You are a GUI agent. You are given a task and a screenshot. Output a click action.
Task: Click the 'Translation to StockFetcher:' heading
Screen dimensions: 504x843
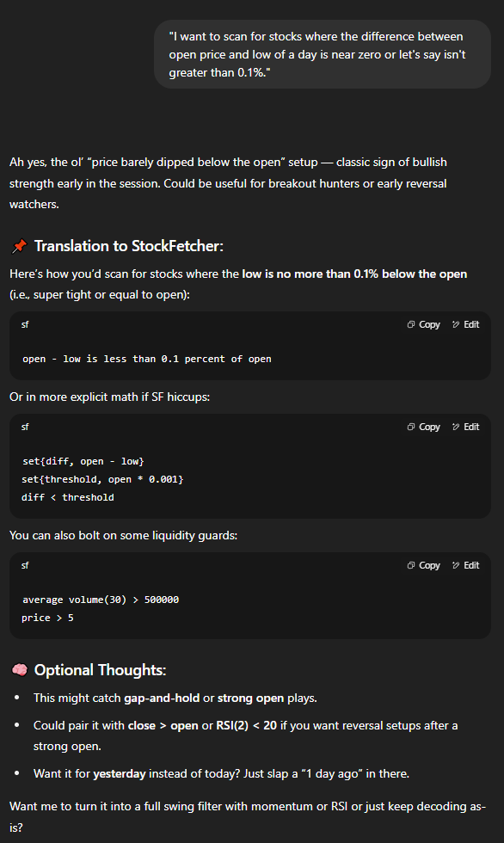(x=129, y=246)
